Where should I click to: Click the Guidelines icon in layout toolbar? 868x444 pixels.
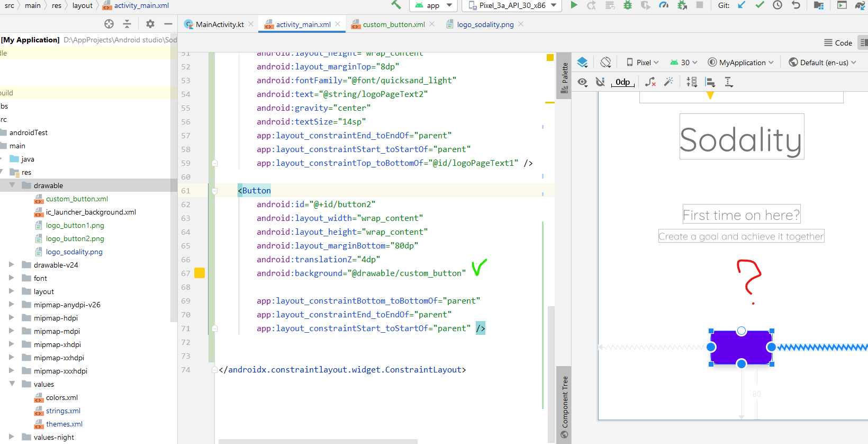coord(729,82)
